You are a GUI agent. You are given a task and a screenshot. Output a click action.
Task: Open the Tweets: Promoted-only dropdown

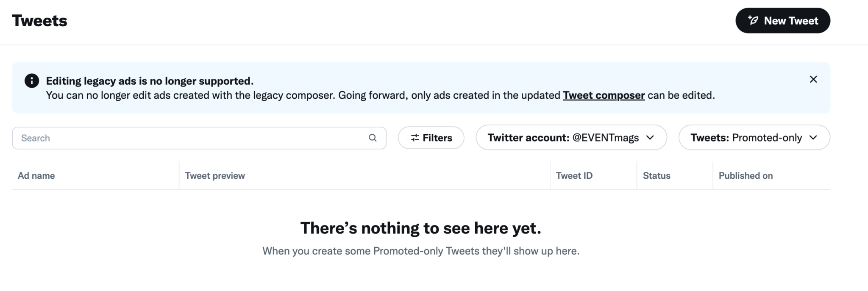pos(754,138)
